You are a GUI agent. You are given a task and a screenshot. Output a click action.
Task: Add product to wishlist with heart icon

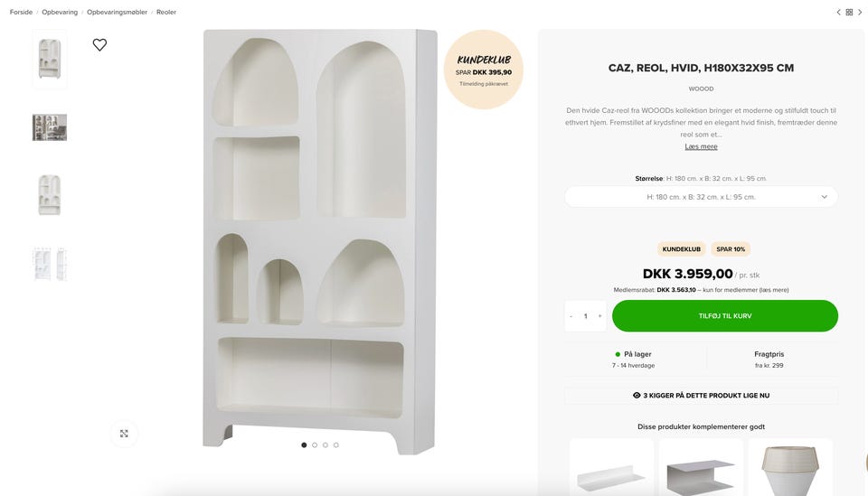[x=99, y=45]
